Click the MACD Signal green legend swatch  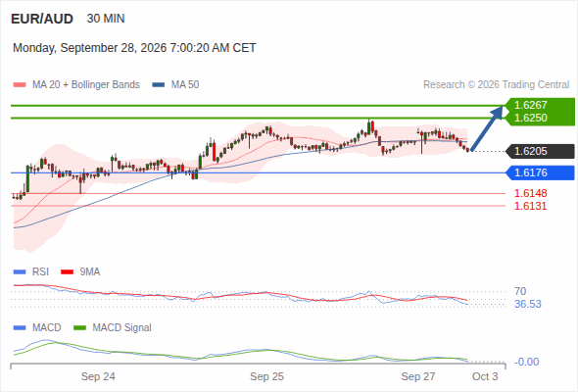(79, 328)
